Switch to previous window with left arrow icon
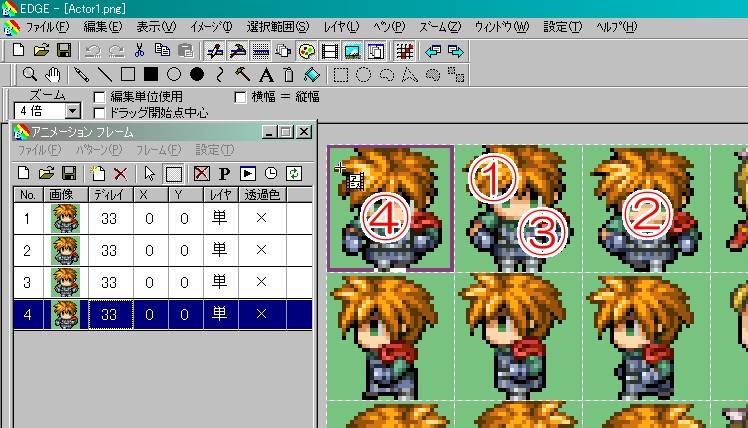 [x=433, y=51]
